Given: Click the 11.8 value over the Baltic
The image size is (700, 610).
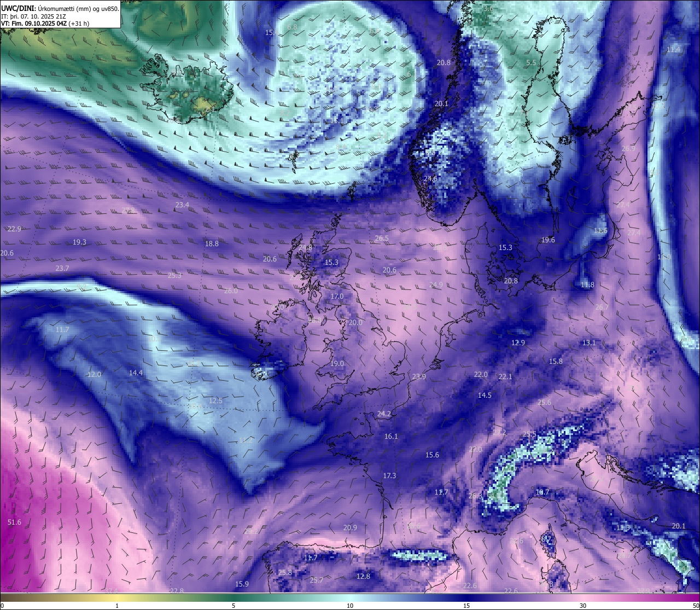Looking at the screenshot, I should (x=587, y=284).
